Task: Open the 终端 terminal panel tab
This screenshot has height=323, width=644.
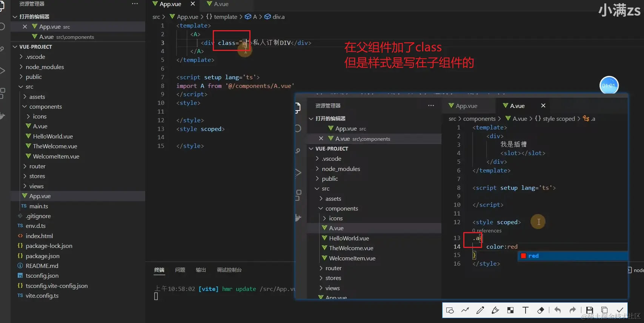Action: (x=159, y=270)
